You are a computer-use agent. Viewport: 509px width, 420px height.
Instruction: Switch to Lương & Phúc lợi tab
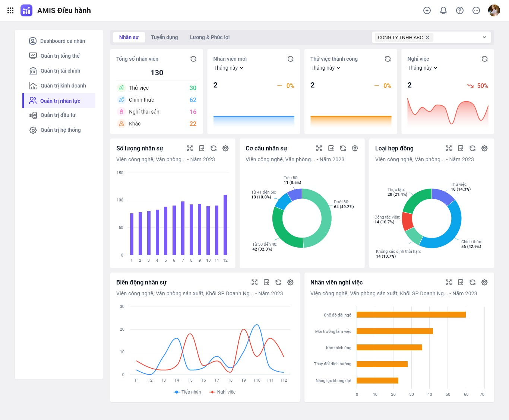tap(210, 37)
